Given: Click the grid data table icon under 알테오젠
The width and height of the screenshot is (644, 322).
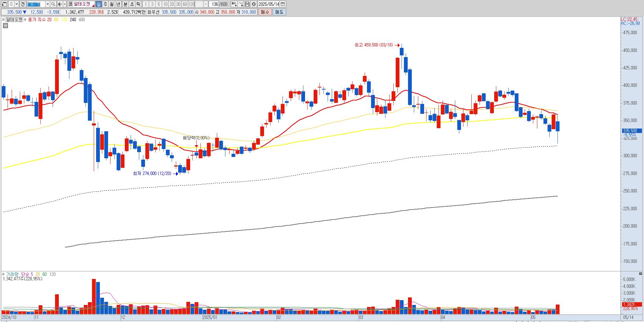Looking at the screenshot, I should click(5, 25).
